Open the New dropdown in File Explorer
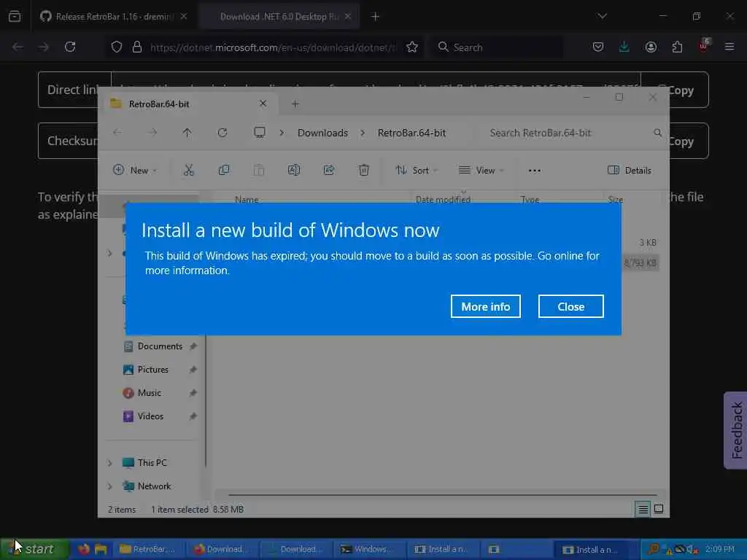 pyautogui.click(x=135, y=170)
